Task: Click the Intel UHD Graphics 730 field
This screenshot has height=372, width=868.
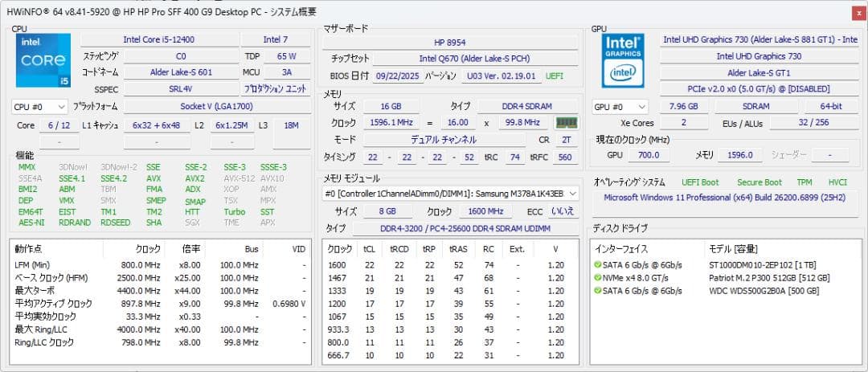Action: (759, 56)
